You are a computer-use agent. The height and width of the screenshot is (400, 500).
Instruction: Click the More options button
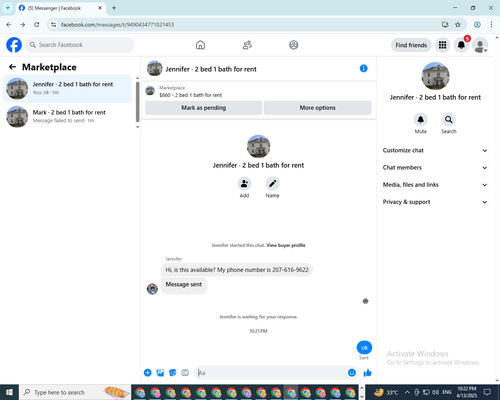(317, 108)
